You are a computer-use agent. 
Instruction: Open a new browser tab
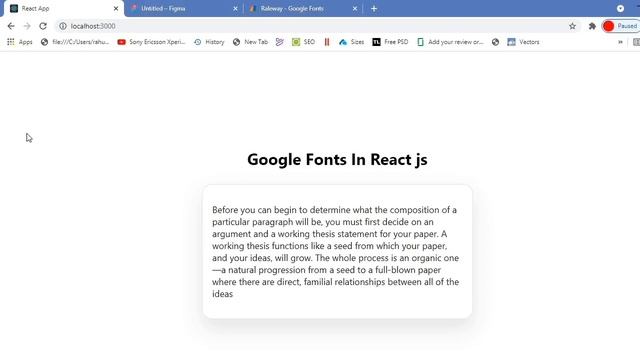coord(374,9)
